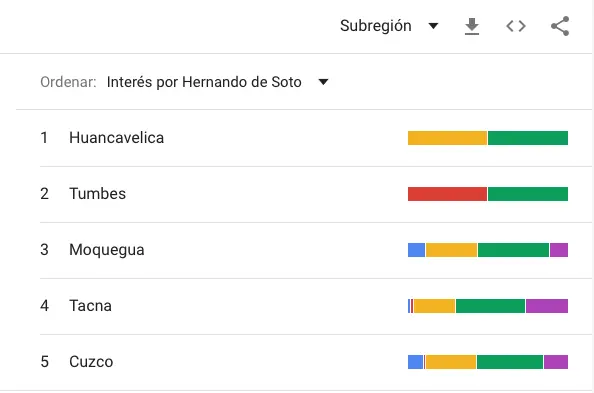The image size is (594, 393).
Task: Click yellow bar segment for Huancavelica
Action: pos(447,138)
